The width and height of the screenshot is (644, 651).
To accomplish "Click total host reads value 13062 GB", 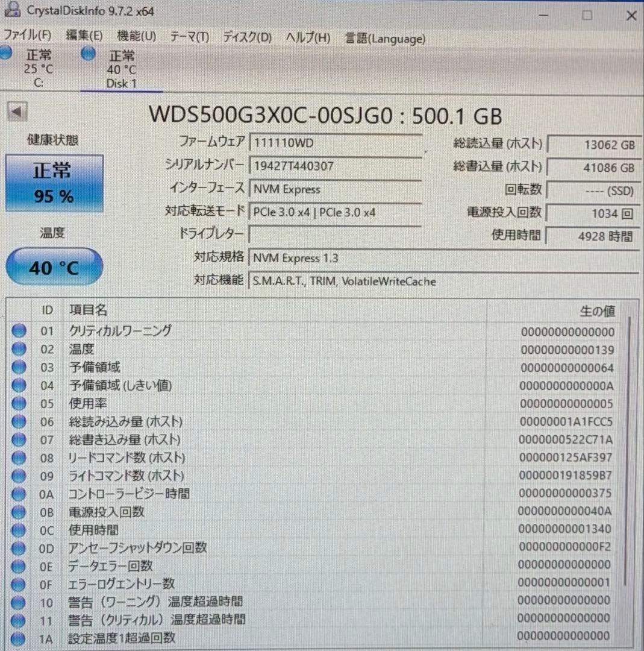I will pyautogui.click(x=593, y=145).
